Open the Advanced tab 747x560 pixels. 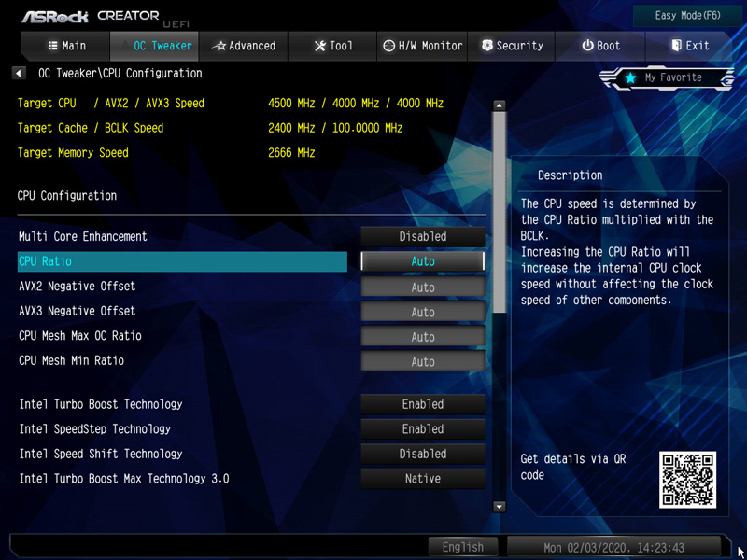(244, 46)
